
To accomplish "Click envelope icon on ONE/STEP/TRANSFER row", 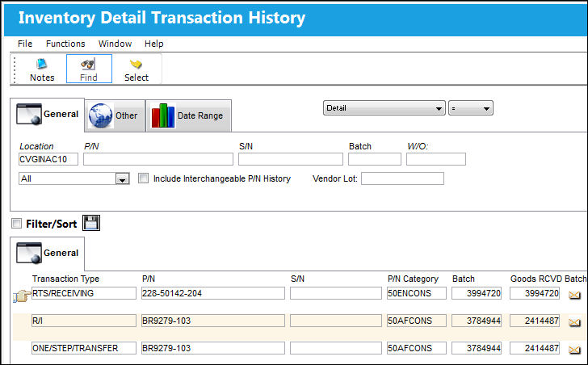I will point(574,350).
